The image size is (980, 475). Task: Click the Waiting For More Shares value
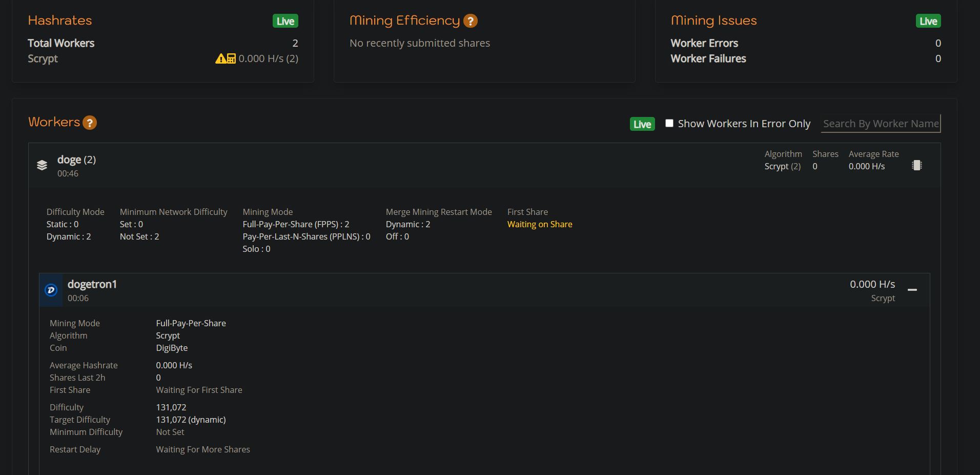(x=203, y=449)
